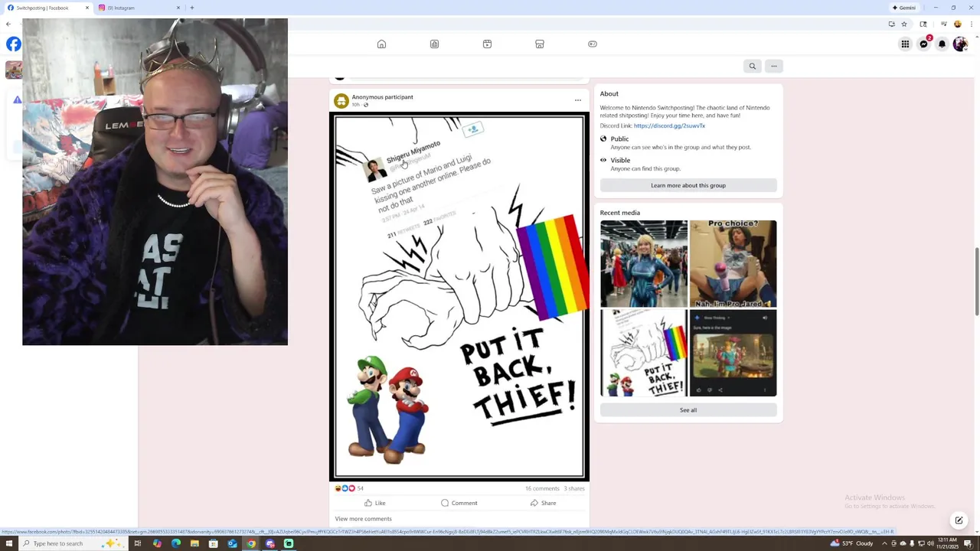Click View more comments
The width and height of the screenshot is (980, 551).
[x=363, y=519]
